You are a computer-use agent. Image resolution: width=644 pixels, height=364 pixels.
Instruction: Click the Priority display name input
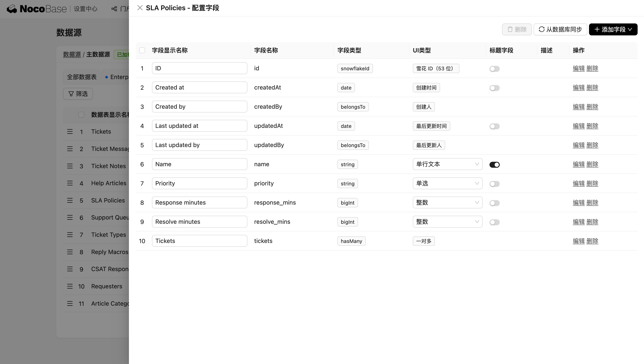199,183
